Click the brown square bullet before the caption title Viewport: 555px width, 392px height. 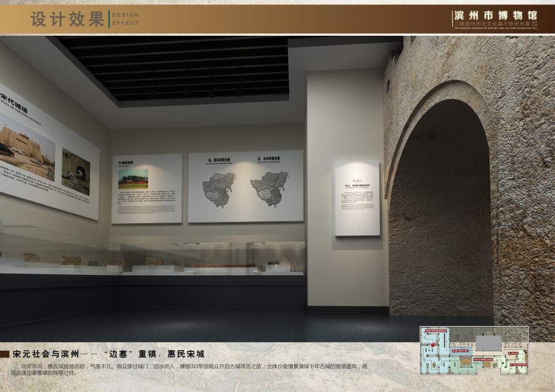(x=5, y=354)
